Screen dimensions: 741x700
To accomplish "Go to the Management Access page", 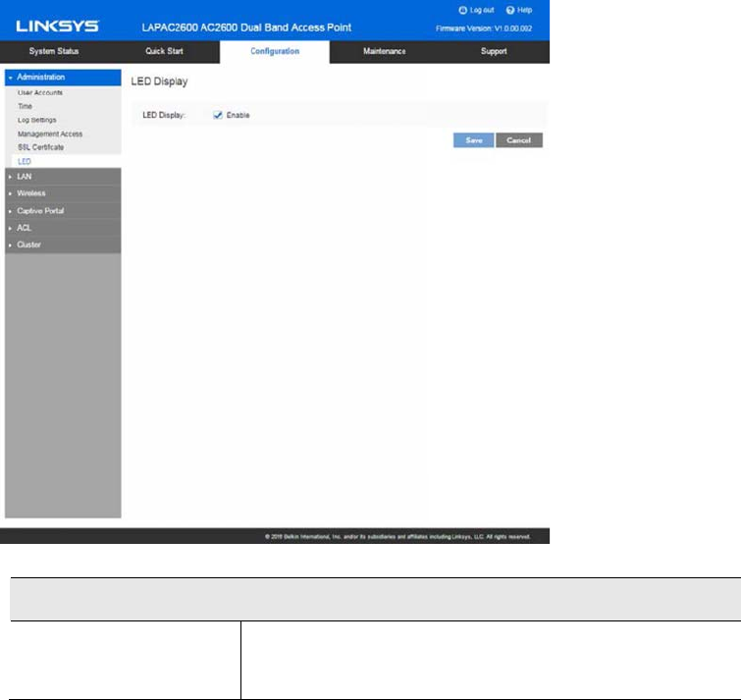I will click(50, 135).
